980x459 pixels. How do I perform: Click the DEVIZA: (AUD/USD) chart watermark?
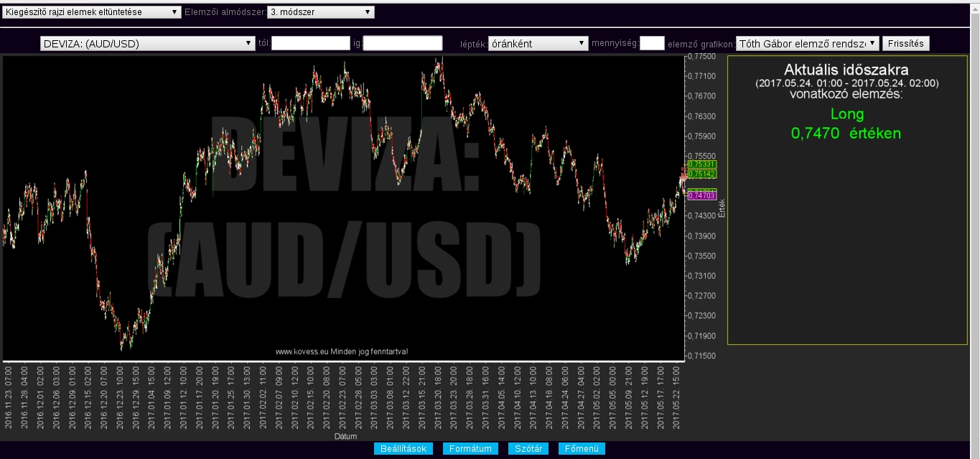tap(345, 208)
